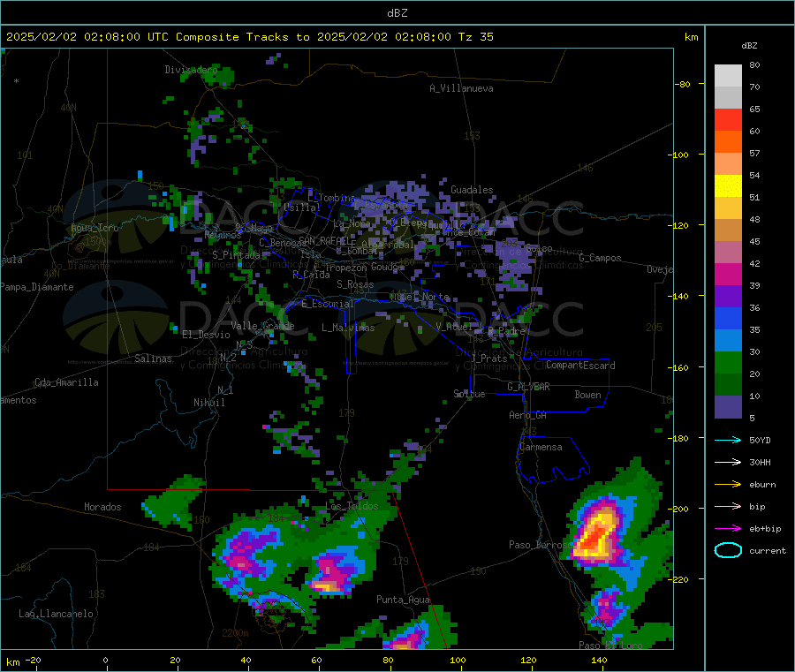Click the '-180' tick on right axis
This screenshot has width=795, height=672.
click(x=679, y=438)
